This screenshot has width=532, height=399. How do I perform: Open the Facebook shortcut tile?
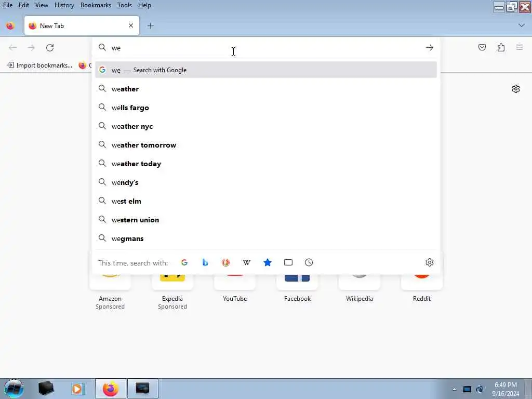(x=297, y=288)
